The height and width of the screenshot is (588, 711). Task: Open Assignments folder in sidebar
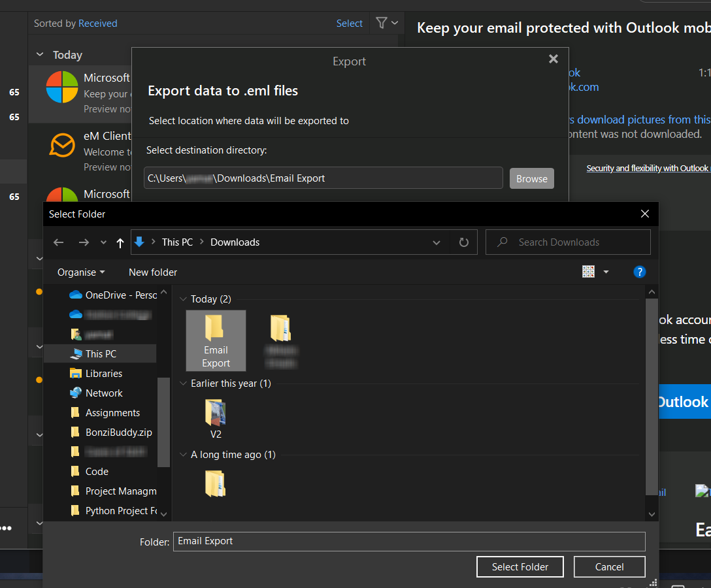tap(105, 412)
